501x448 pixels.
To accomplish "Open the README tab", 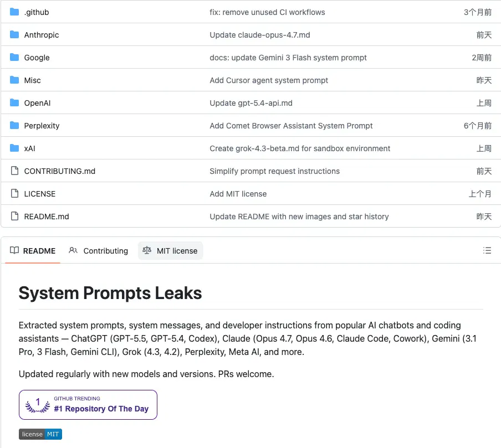I will click(x=33, y=251).
